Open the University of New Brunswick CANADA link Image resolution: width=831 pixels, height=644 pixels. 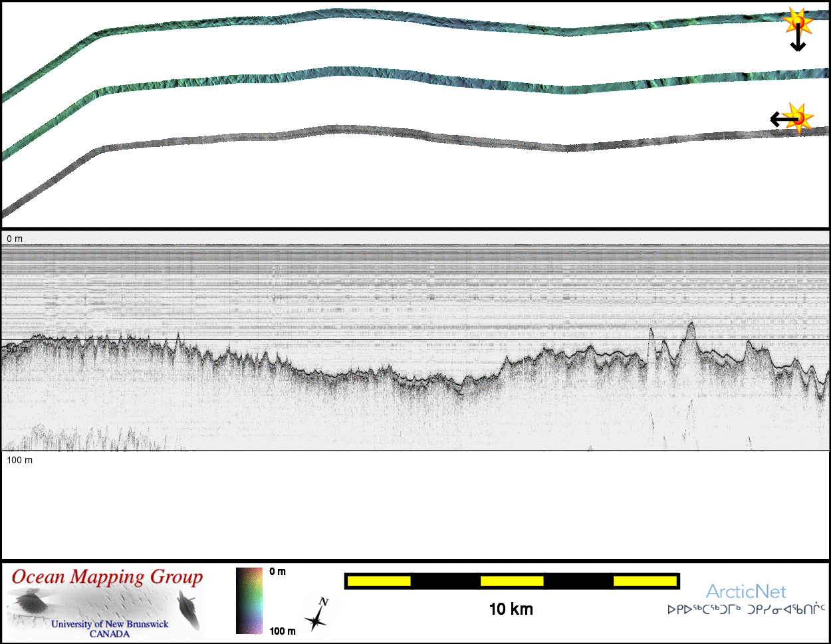pos(110,629)
